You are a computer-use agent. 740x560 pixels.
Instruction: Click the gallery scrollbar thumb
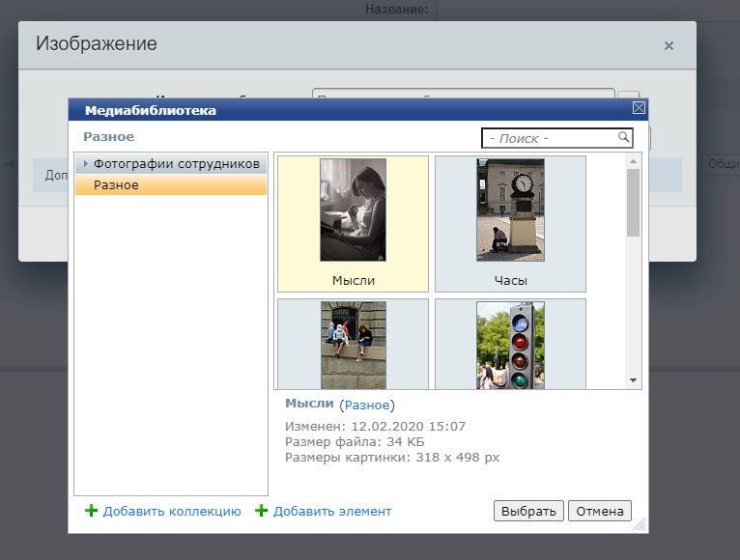(634, 203)
